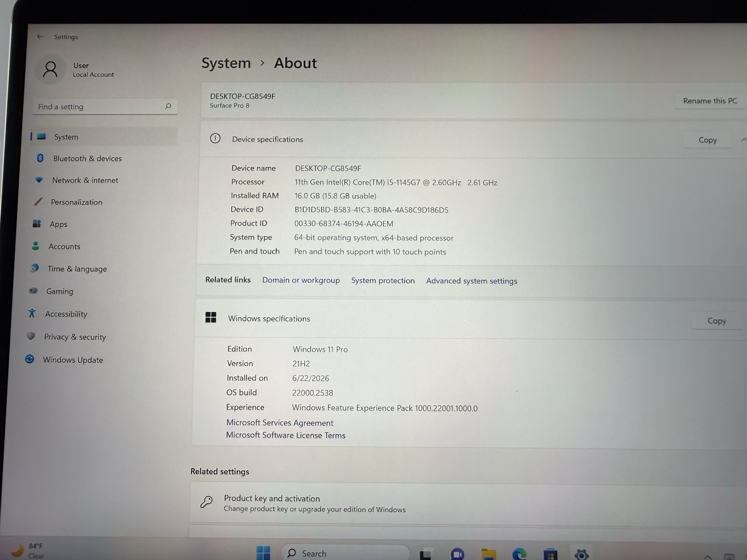Open the weather widget showing 84°F

[28, 551]
